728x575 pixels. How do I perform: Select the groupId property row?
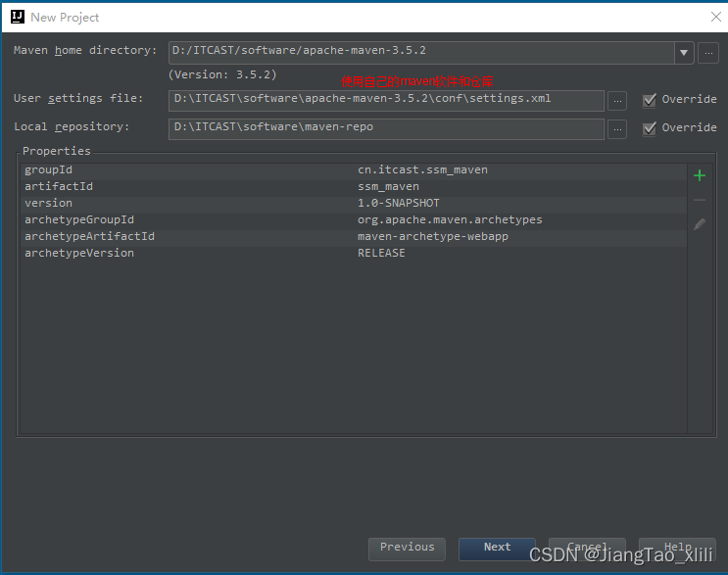click(354, 170)
